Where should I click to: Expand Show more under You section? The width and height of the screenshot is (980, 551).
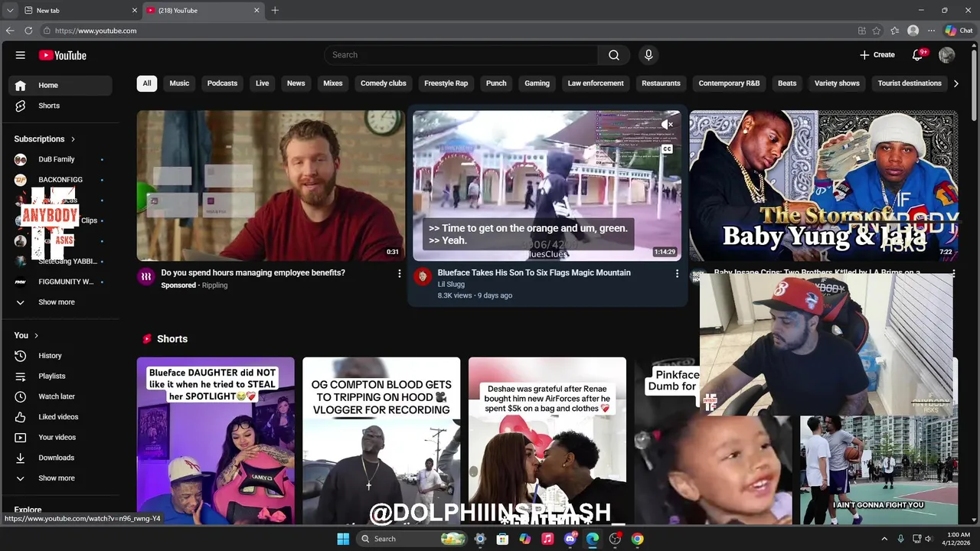click(x=60, y=478)
